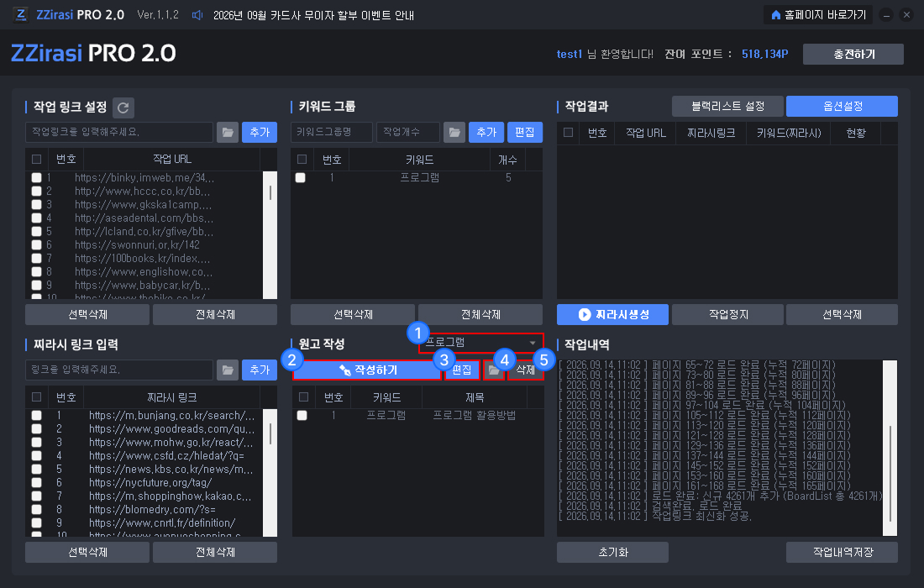Click the 키워드(찌라시) column header
The image size is (924, 588).
789,134
